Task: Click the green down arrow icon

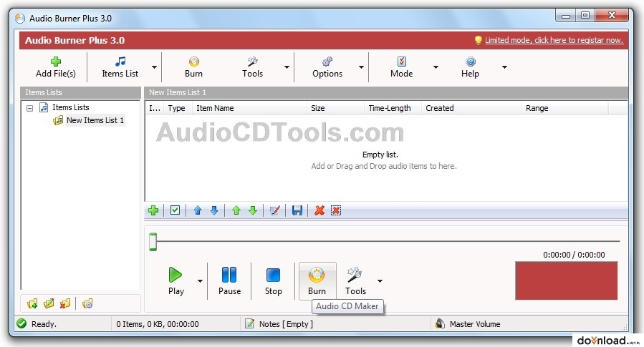Action: [x=253, y=210]
